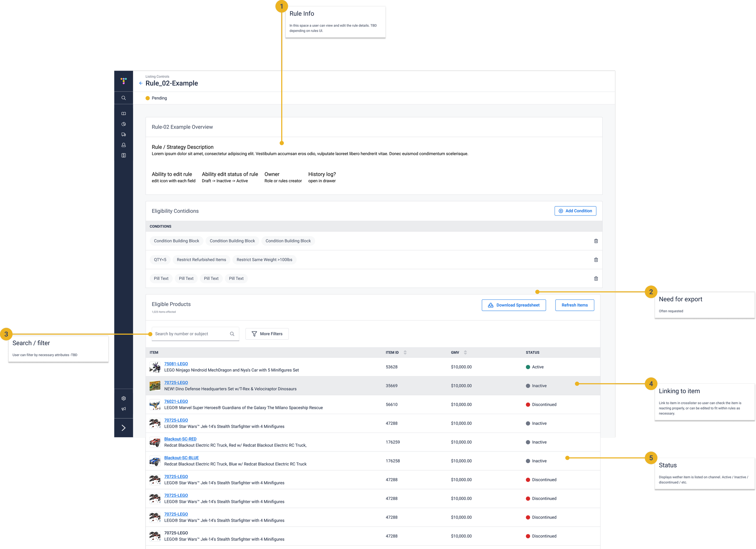This screenshot has width=756, height=549.
Task: Sort by ITEM ID column arrows
Action: point(405,353)
